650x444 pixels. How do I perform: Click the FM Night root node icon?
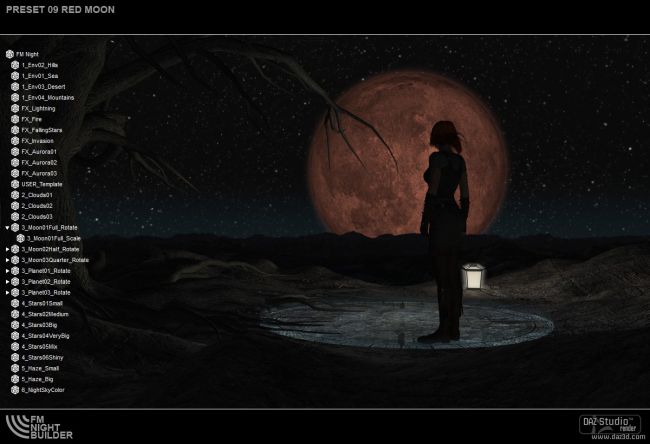pos(10,54)
